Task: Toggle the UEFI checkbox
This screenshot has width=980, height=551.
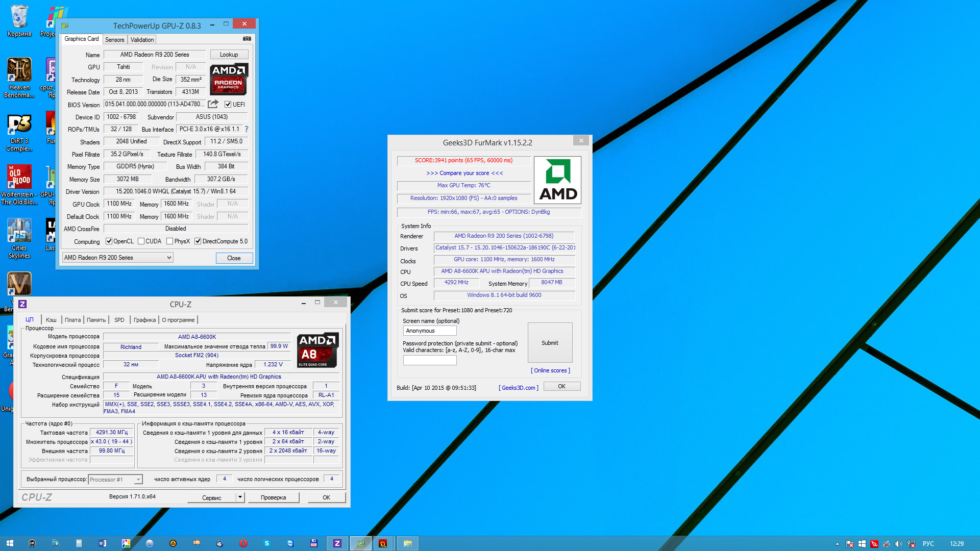Action: pyautogui.click(x=228, y=105)
